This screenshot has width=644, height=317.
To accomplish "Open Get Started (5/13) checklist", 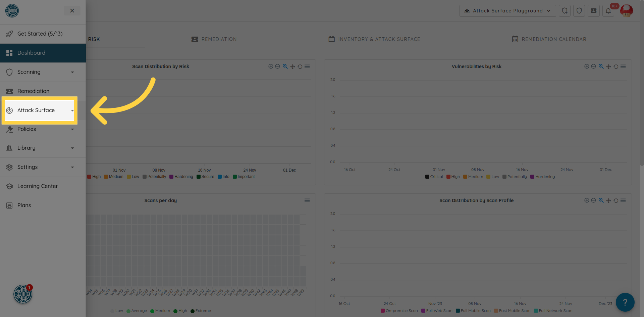I will (x=40, y=34).
